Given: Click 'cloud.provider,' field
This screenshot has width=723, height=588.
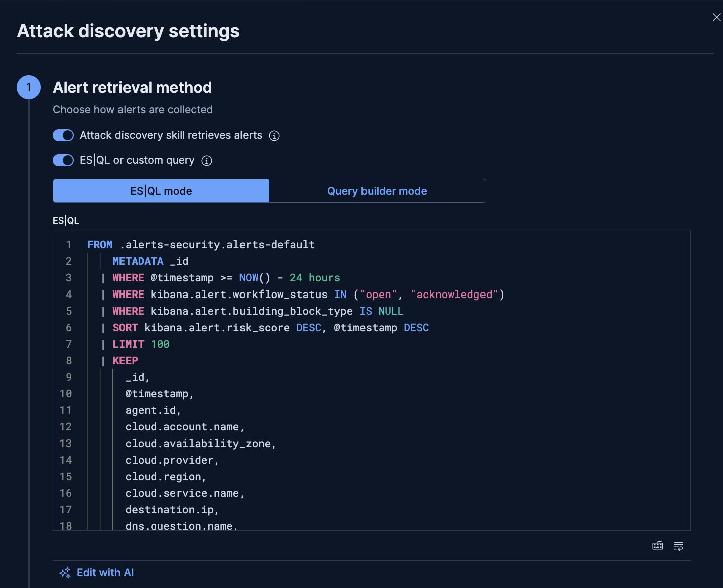Looking at the screenshot, I should coord(172,460).
